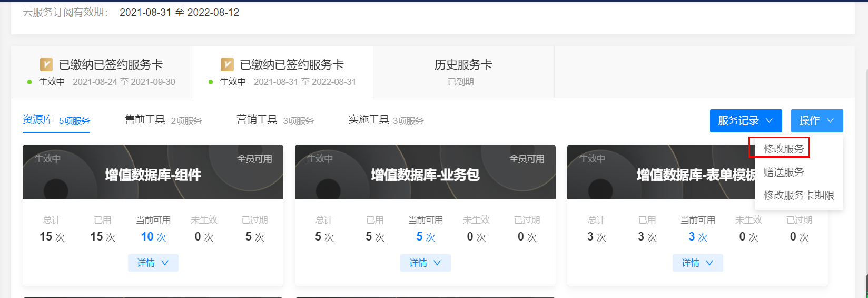Click 总计 value 15 次 in 组件 card
The height and width of the screenshot is (298, 868).
point(52,237)
